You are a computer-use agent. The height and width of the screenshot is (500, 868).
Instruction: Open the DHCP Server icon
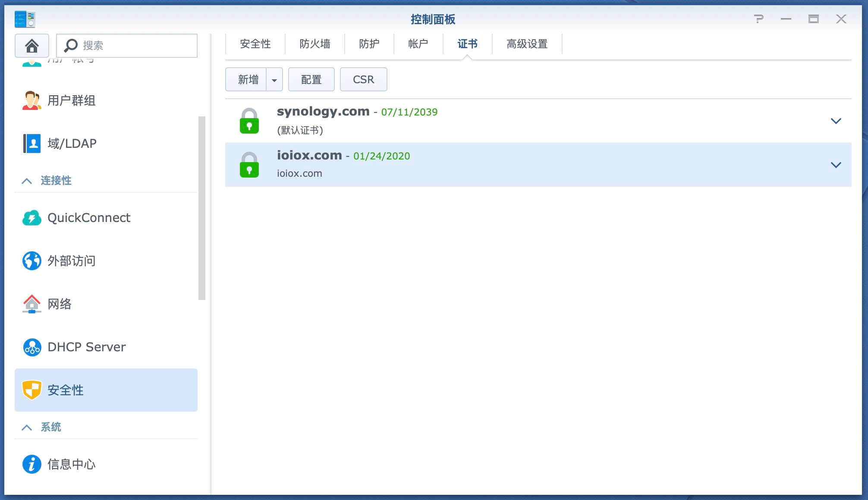tap(31, 347)
